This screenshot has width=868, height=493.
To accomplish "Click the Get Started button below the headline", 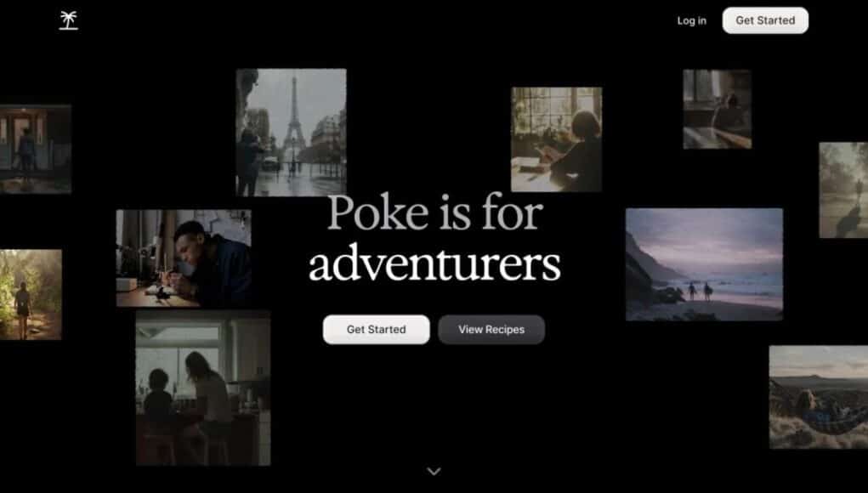I will coord(376,329).
